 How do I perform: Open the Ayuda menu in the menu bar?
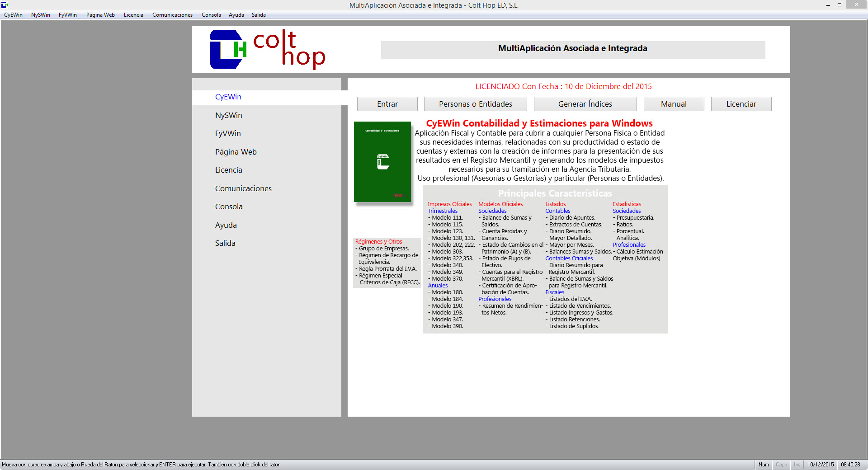coord(236,15)
